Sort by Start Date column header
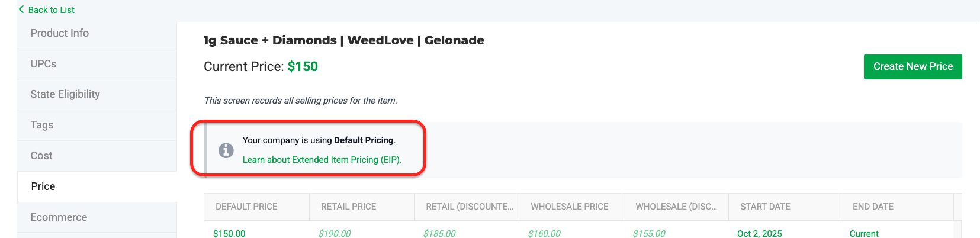 tap(765, 207)
